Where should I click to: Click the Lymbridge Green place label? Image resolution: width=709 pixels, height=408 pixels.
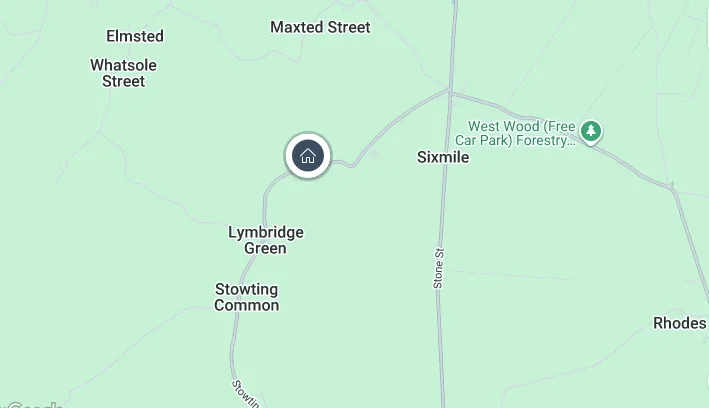pos(266,240)
